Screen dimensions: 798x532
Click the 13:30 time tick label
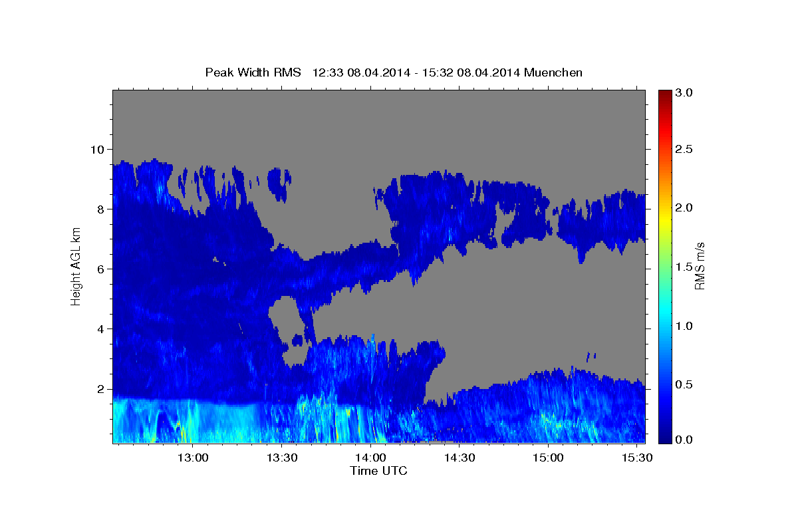(x=282, y=458)
